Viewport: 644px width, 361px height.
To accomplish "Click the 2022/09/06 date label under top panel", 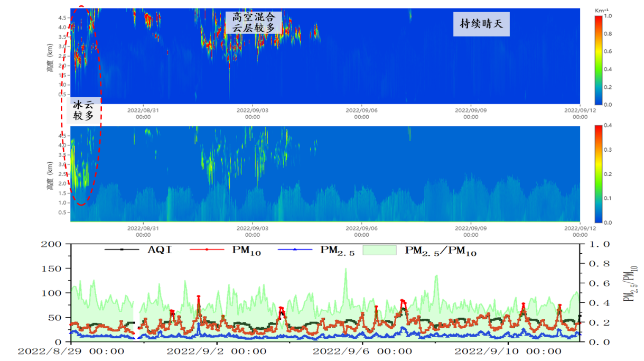I will 361,113.
